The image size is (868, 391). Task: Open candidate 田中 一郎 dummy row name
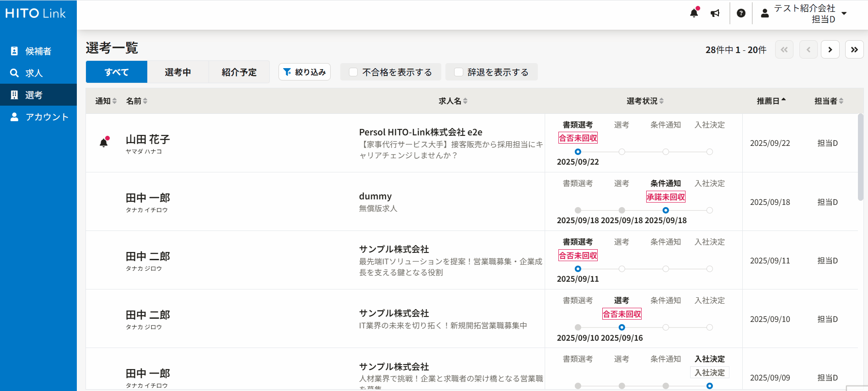click(x=148, y=198)
